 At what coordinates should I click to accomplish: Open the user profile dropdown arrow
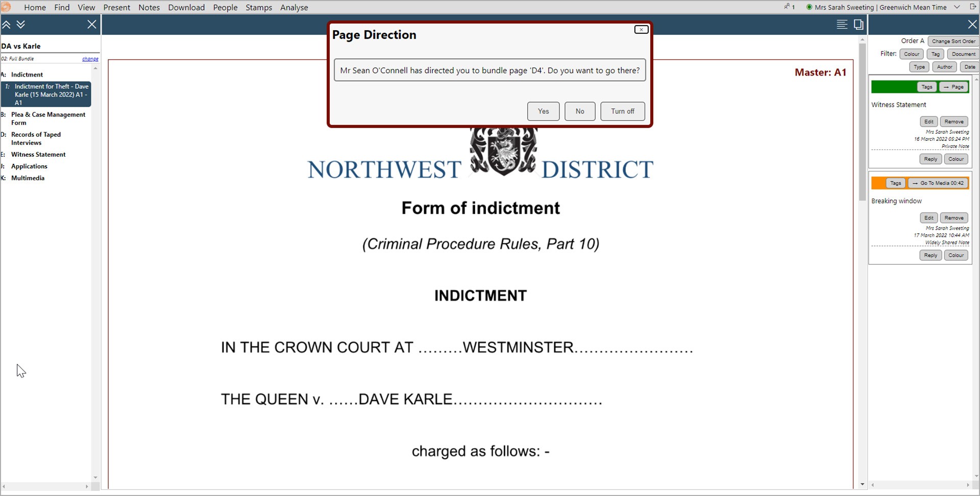(957, 7)
